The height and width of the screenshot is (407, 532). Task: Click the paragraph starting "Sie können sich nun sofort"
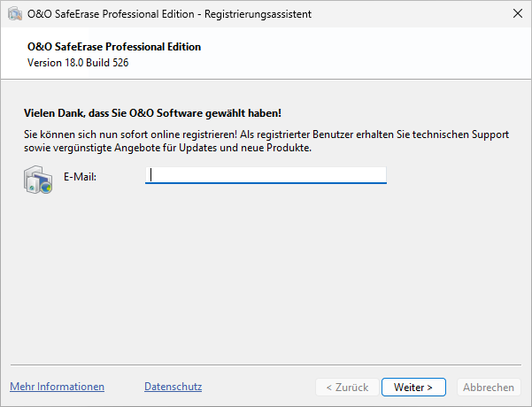266,141
